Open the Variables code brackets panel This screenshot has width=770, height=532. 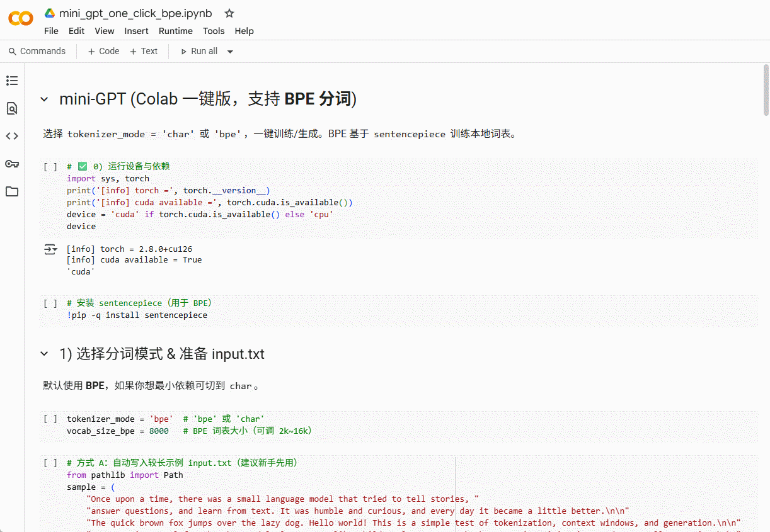[x=12, y=136]
